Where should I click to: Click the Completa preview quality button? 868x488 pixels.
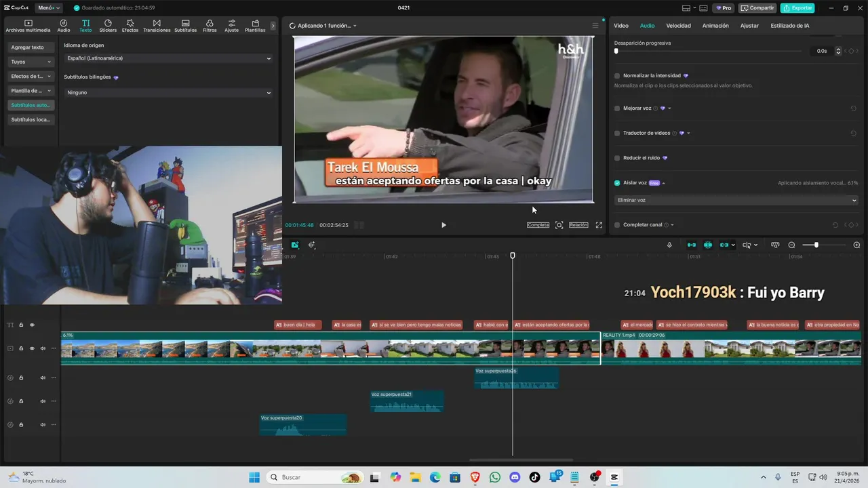pos(538,225)
